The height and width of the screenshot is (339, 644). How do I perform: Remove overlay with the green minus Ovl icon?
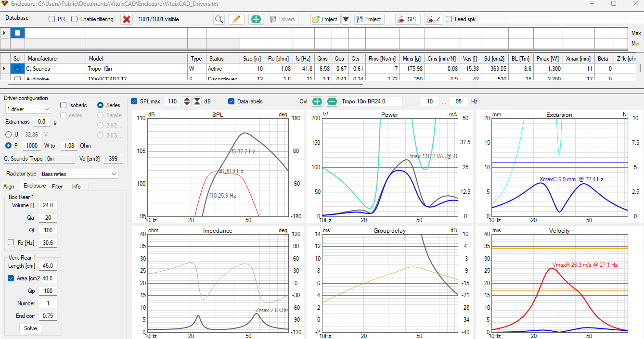pyautogui.click(x=332, y=101)
